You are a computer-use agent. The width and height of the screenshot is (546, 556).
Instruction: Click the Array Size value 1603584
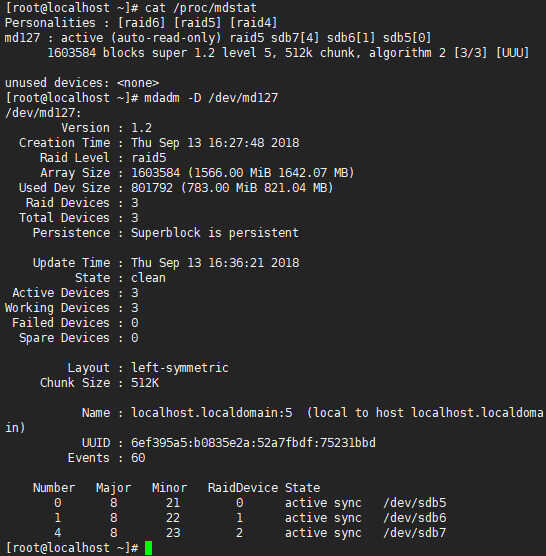[155, 173]
